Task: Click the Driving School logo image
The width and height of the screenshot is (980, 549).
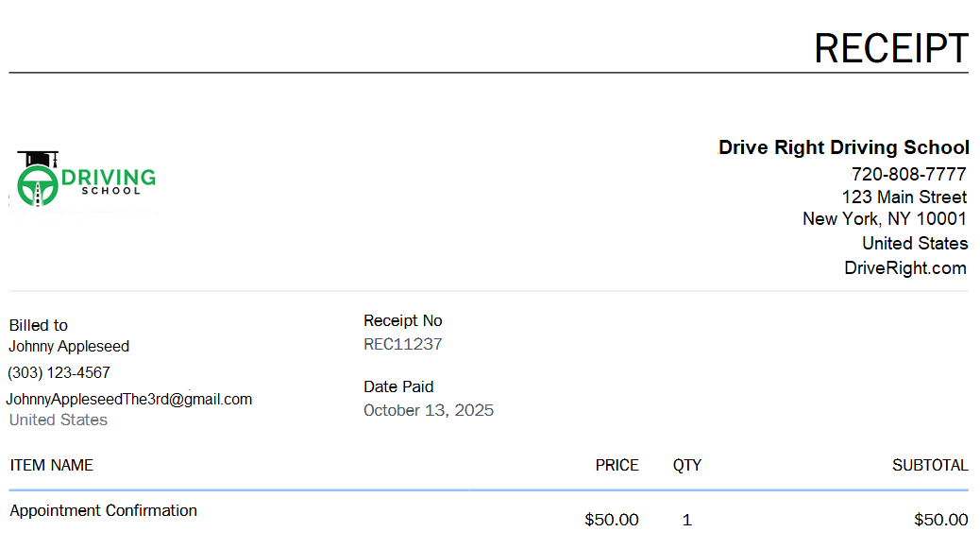Action: pos(85,180)
